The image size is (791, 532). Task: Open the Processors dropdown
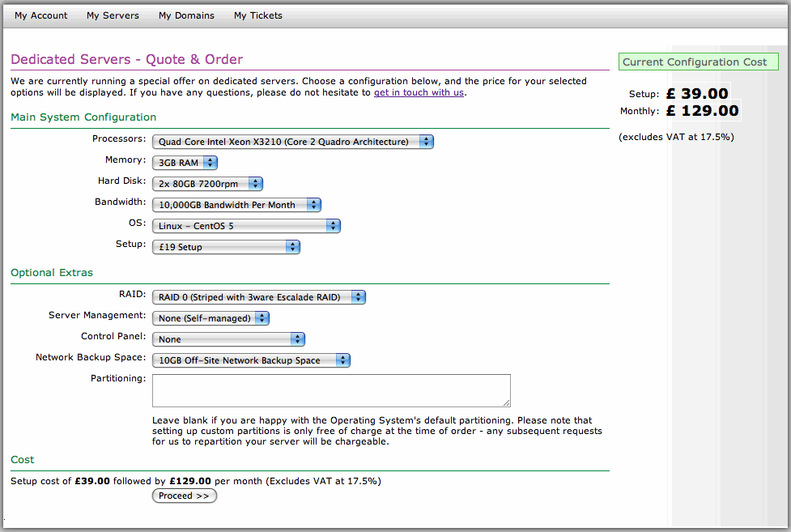(x=293, y=142)
